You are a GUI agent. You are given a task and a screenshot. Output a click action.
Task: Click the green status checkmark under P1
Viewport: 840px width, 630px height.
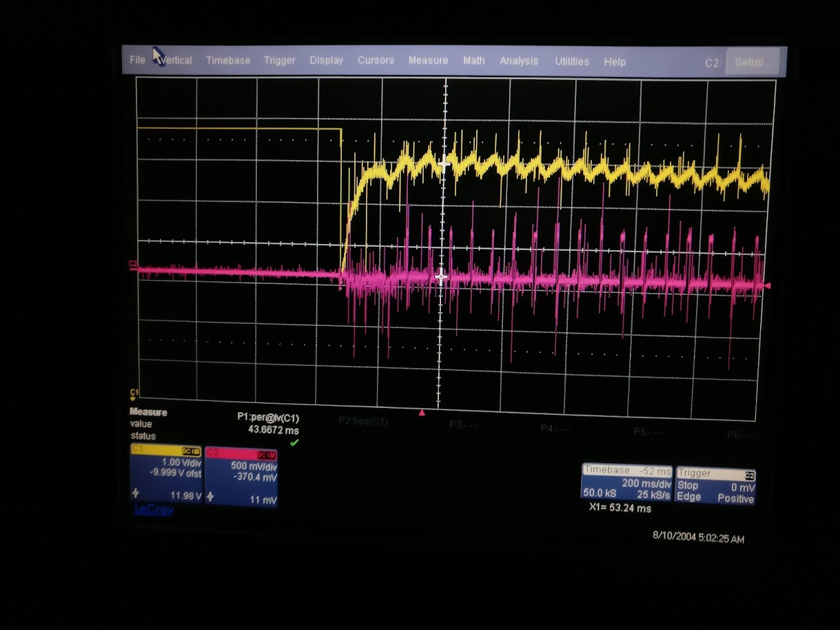click(294, 443)
